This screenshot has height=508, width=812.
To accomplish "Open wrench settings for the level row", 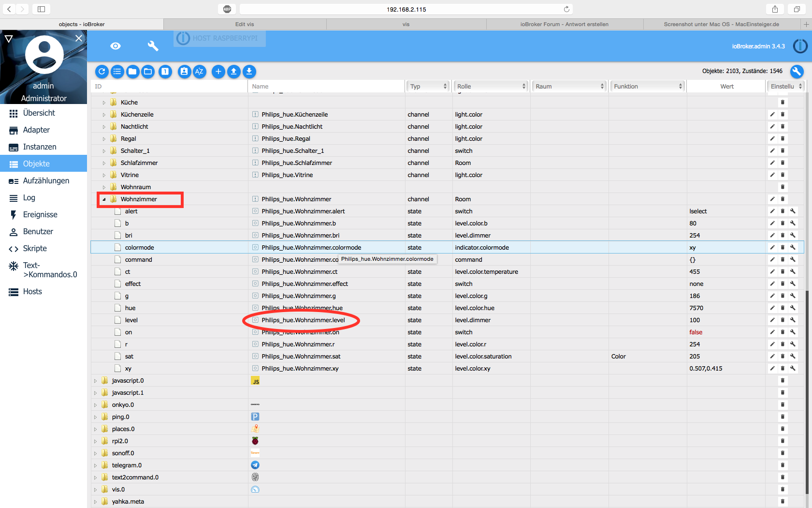I will point(793,320).
